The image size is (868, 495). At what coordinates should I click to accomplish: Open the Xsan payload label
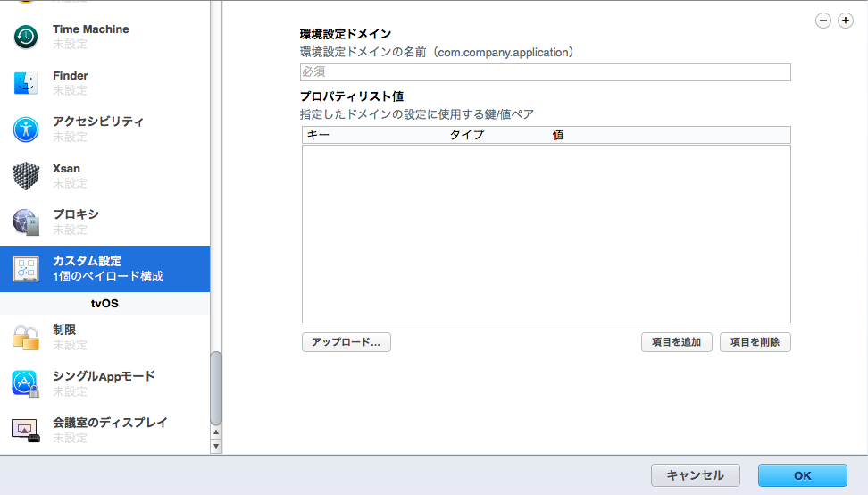pyautogui.click(x=66, y=168)
